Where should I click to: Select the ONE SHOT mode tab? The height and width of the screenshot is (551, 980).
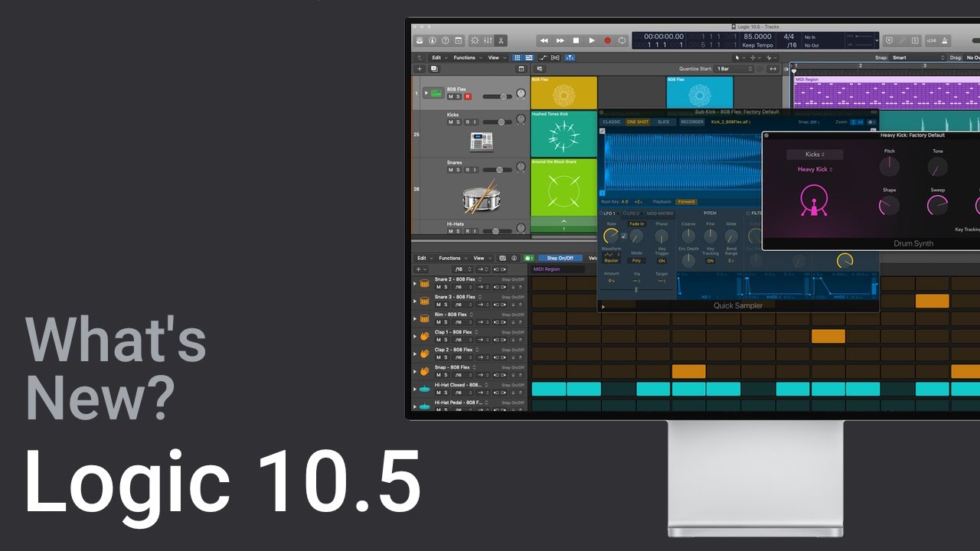click(638, 122)
